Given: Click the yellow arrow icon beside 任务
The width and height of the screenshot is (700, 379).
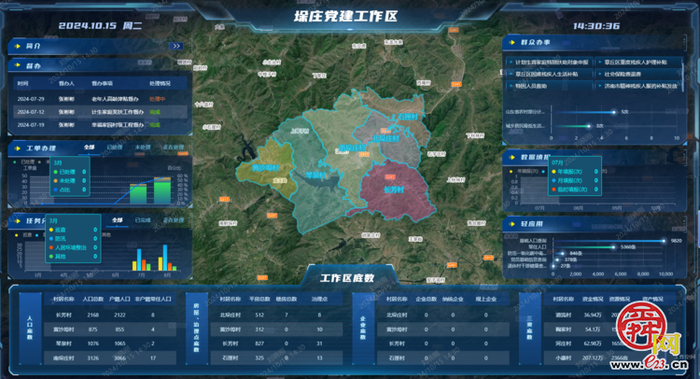Looking at the screenshot, I should 18,221.
